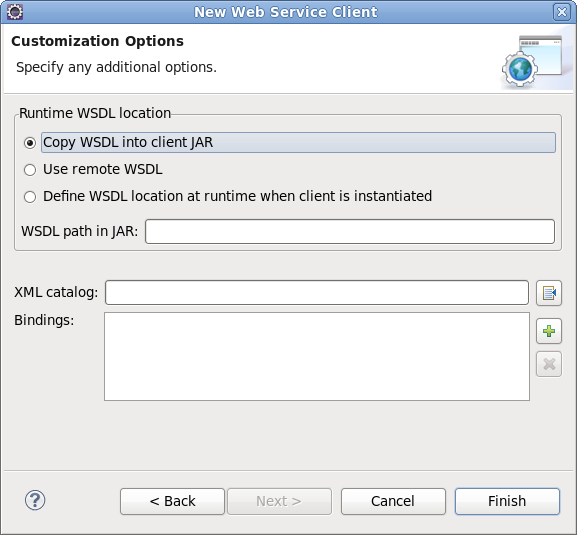Viewport: 577px width, 535px height.
Task: Click the window menu icon in title bar
Action: (x=15, y=12)
